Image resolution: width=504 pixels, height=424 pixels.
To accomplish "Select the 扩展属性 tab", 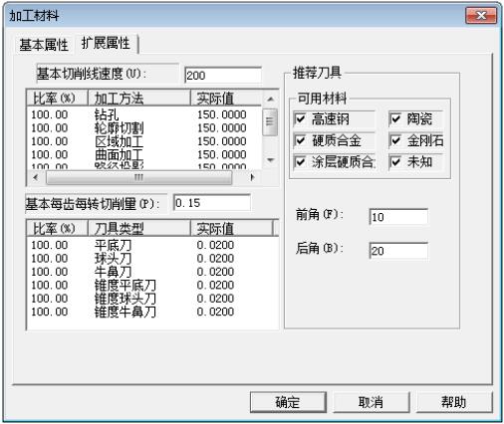I will point(106,43).
